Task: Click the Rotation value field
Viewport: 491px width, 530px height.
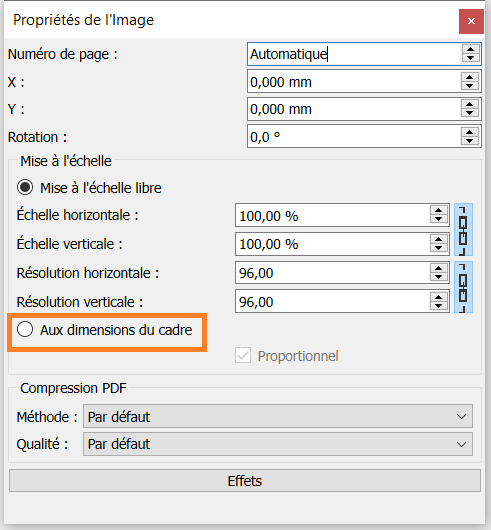Action: [353, 136]
